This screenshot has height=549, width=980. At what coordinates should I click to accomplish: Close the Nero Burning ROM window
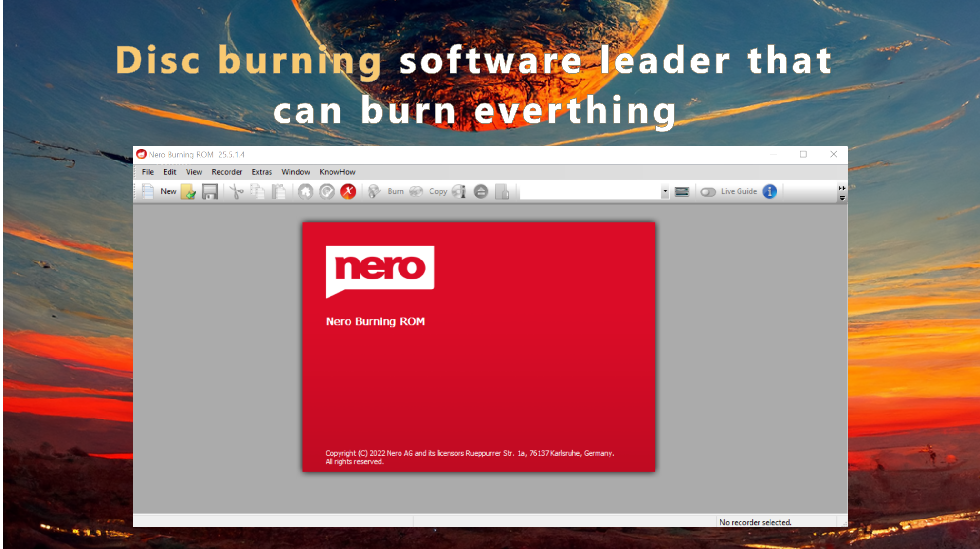pyautogui.click(x=833, y=154)
